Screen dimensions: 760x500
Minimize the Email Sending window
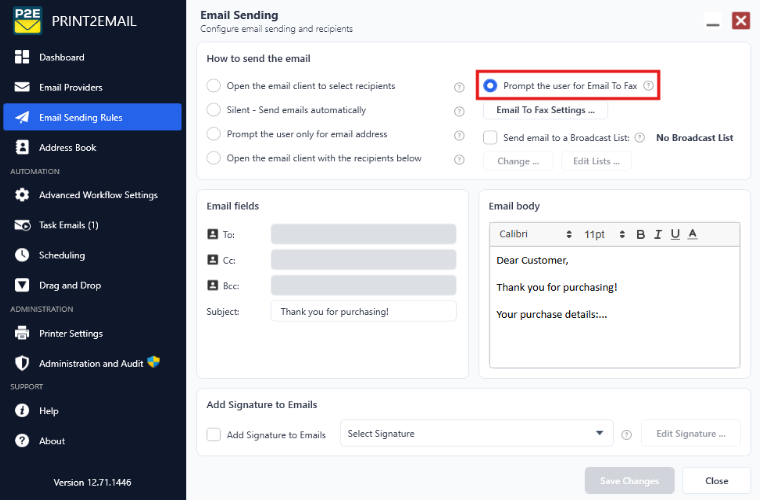[x=712, y=21]
